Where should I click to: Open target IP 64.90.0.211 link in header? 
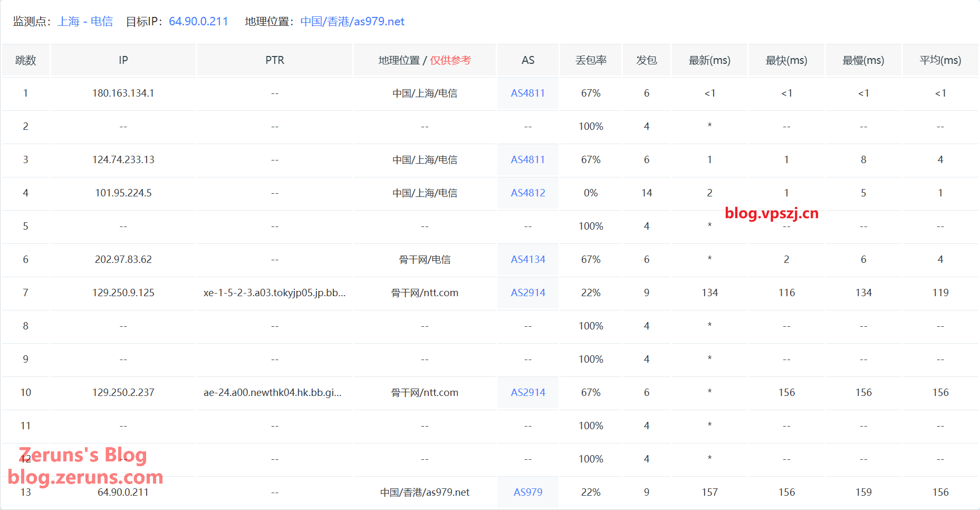point(198,22)
